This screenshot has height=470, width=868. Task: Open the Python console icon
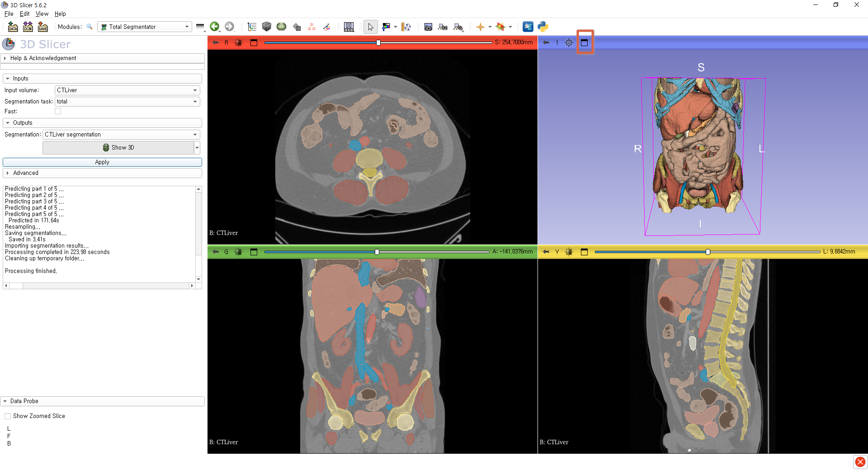point(543,27)
